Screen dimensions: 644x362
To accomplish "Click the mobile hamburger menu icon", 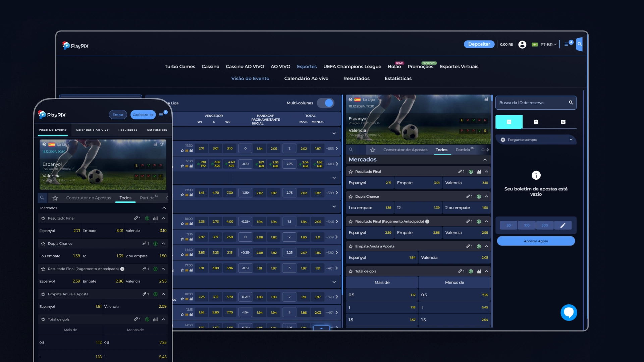I will [x=161, y=115].
